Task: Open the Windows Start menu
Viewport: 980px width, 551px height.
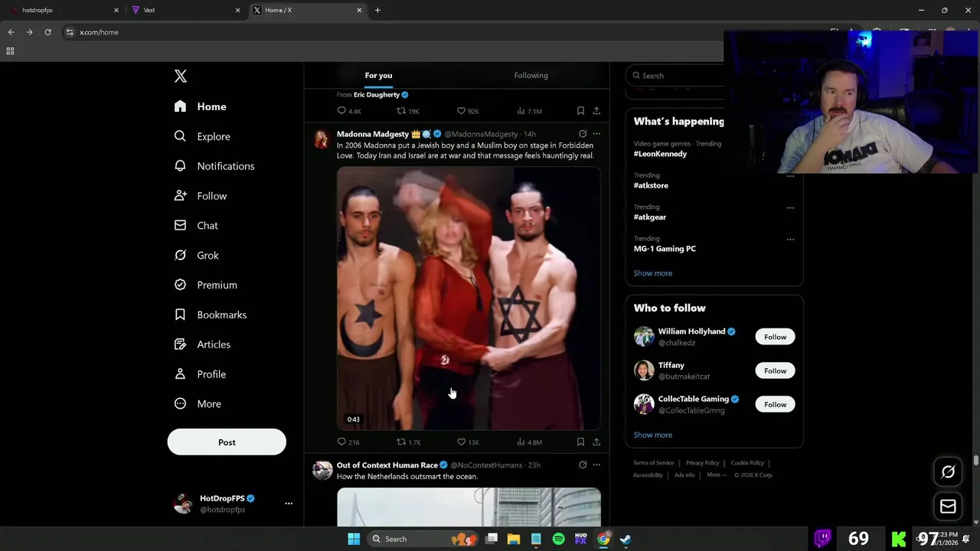Action: click(x=354, y=539)
